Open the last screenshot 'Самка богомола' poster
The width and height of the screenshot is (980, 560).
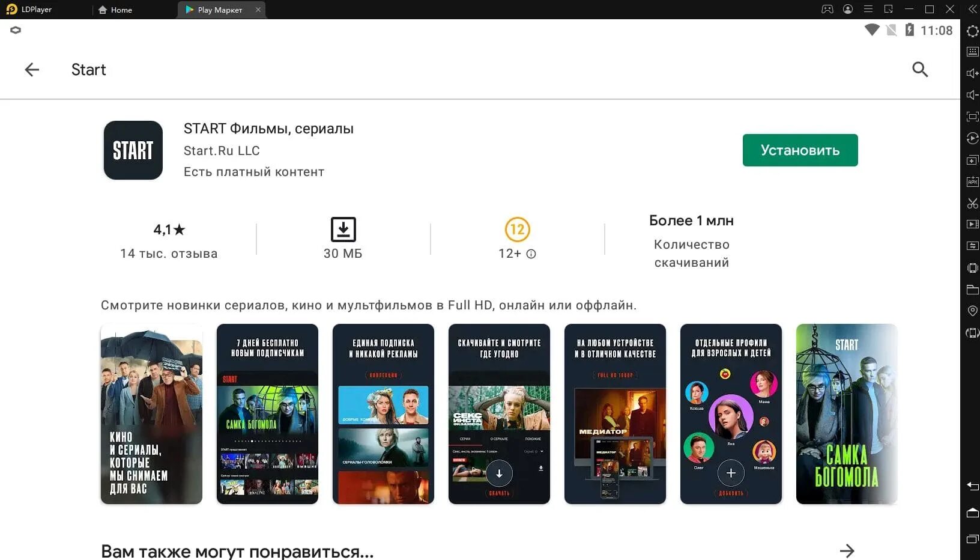click(x=847, y=414)
